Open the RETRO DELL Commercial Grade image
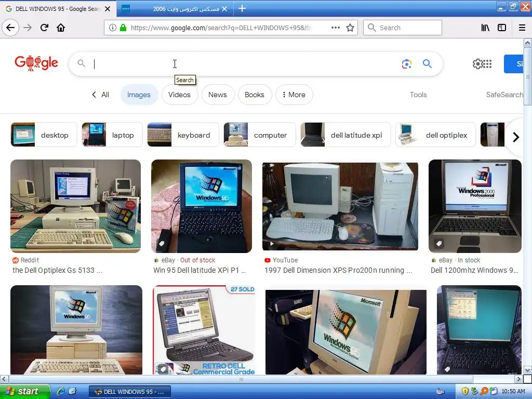 pyautogui.click(x=204, y=330)
